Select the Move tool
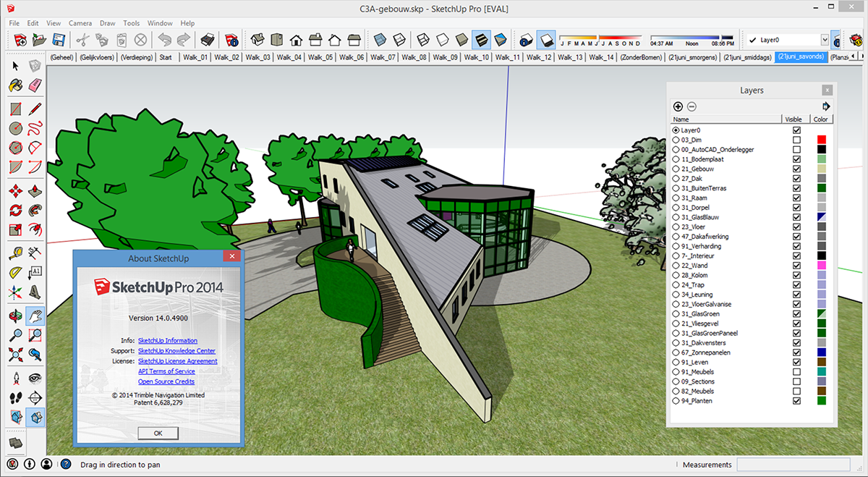Viewport: 868px width, 477px height. pyautogui.click(x=16, y=191)
